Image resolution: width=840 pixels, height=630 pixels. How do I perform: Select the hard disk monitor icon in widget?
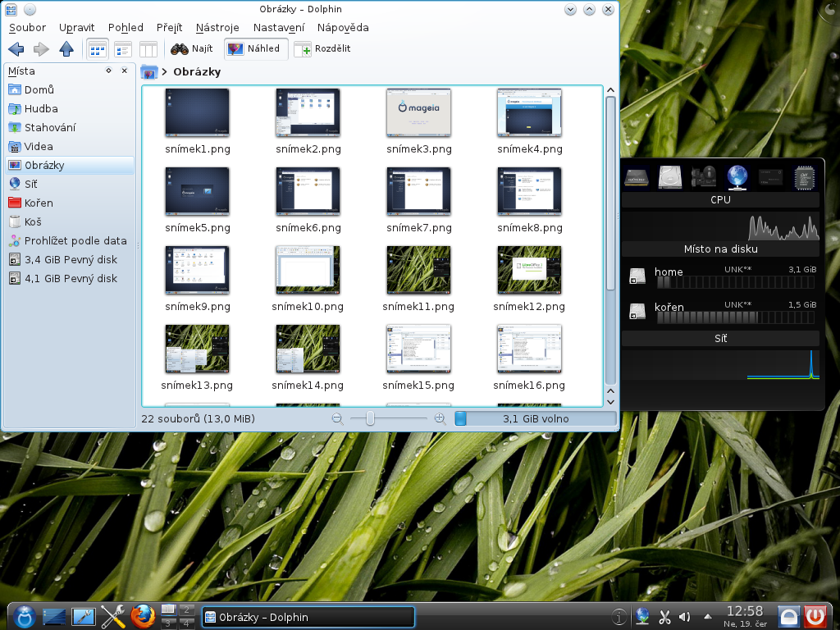[x=670, y=176]
